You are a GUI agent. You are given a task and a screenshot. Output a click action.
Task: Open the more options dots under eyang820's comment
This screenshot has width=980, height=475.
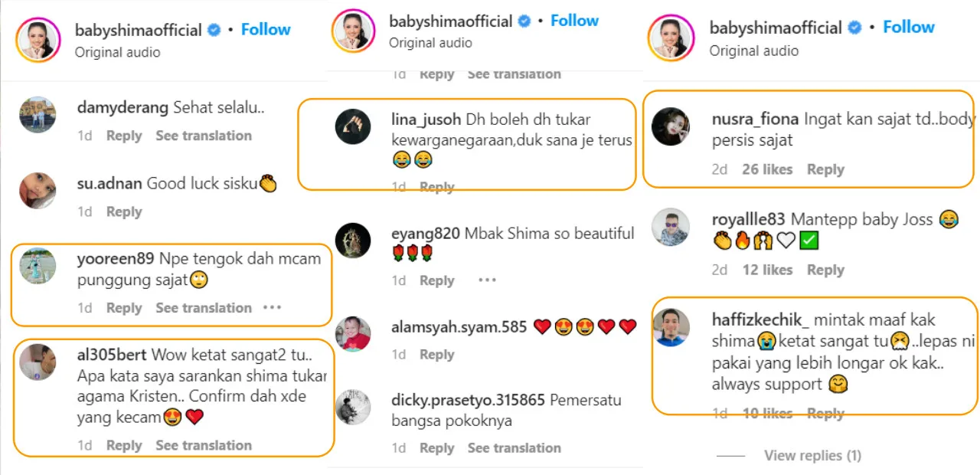[x=487, y=280]
